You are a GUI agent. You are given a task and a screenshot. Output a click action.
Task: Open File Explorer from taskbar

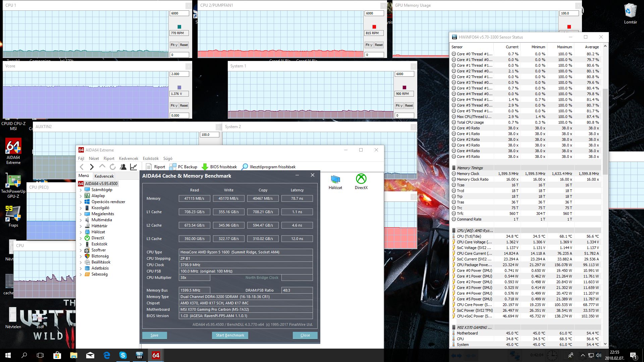point(73,355)
